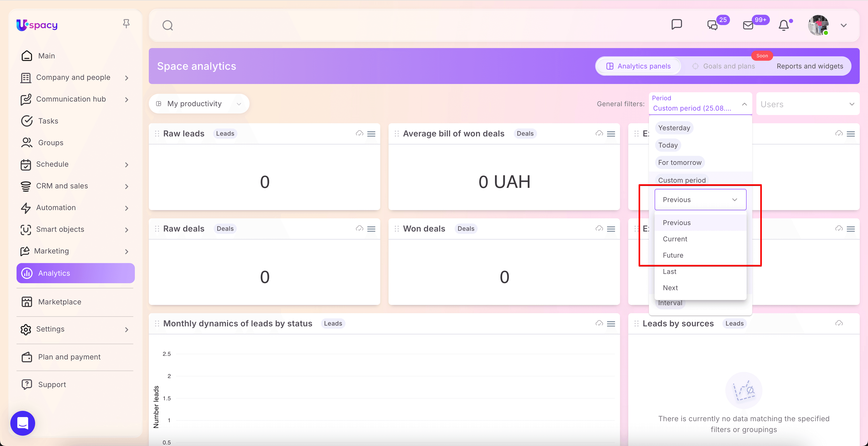Select Next option in the list
Viewport: 868px width, 446px height.
(700, 288)
